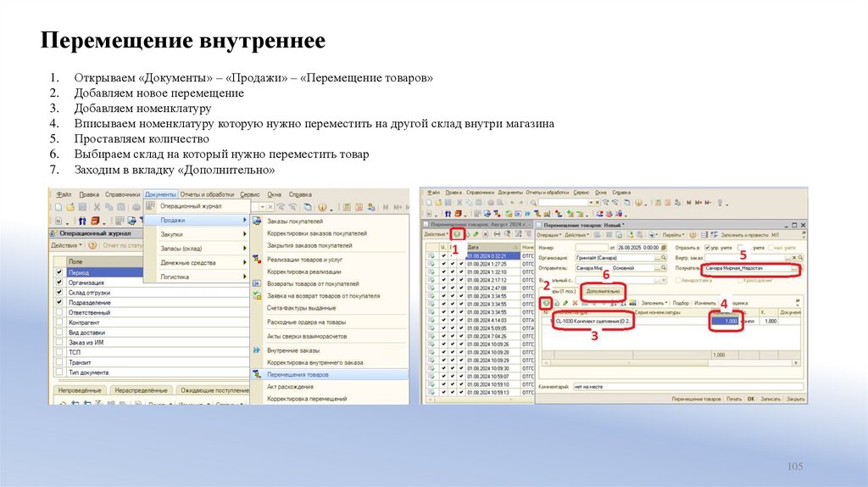Click Закрыть button in document footer
Screen dimensions: 868x487
[x=795, y=399]
